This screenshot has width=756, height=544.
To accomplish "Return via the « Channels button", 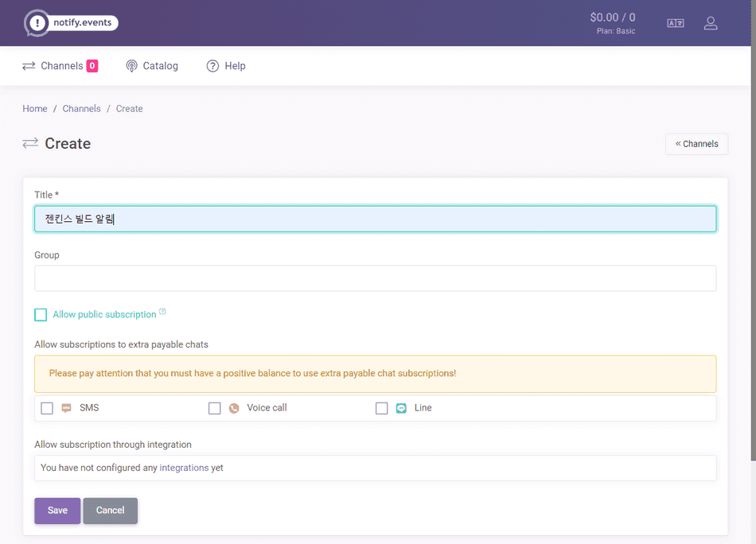I will (x=696, y=144).
